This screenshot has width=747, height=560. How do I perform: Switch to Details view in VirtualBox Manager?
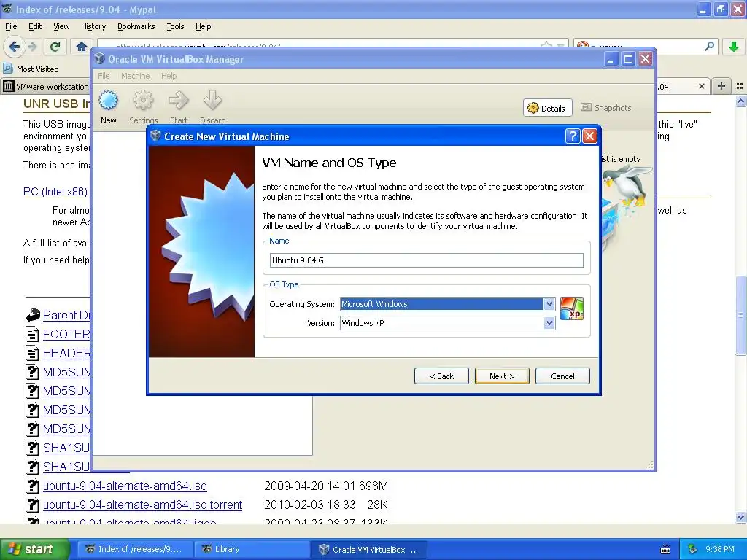(547, 108)
